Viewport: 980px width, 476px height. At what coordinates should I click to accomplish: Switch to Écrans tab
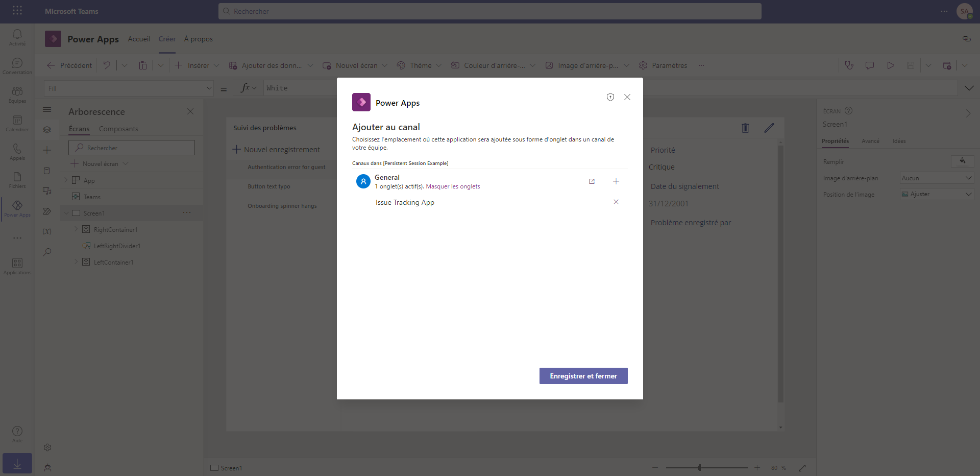click(79, 129)
